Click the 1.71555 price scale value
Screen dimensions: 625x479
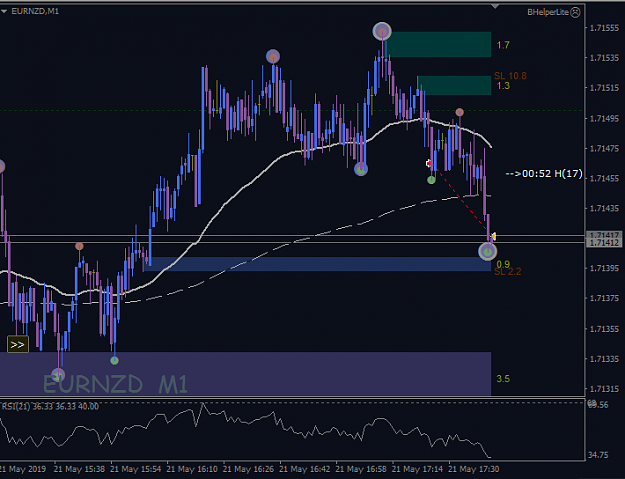coord(604,28)
